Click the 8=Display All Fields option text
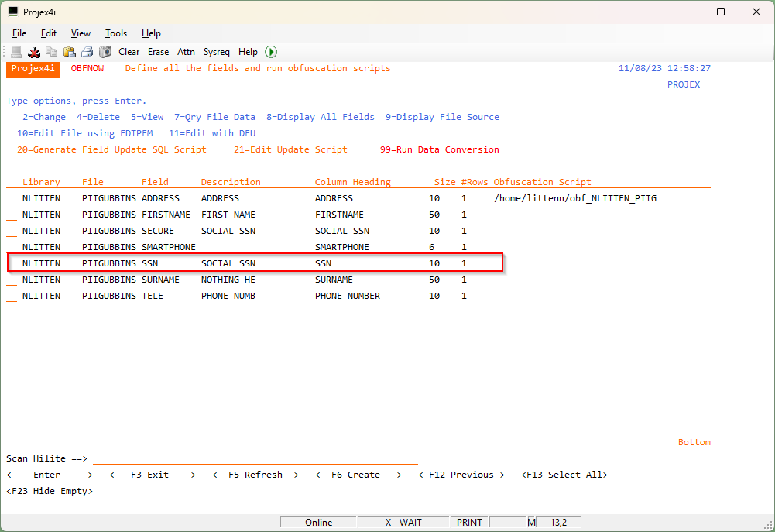Image resolution: width=775 pixels, height=532 pixels. pos(321,117)
